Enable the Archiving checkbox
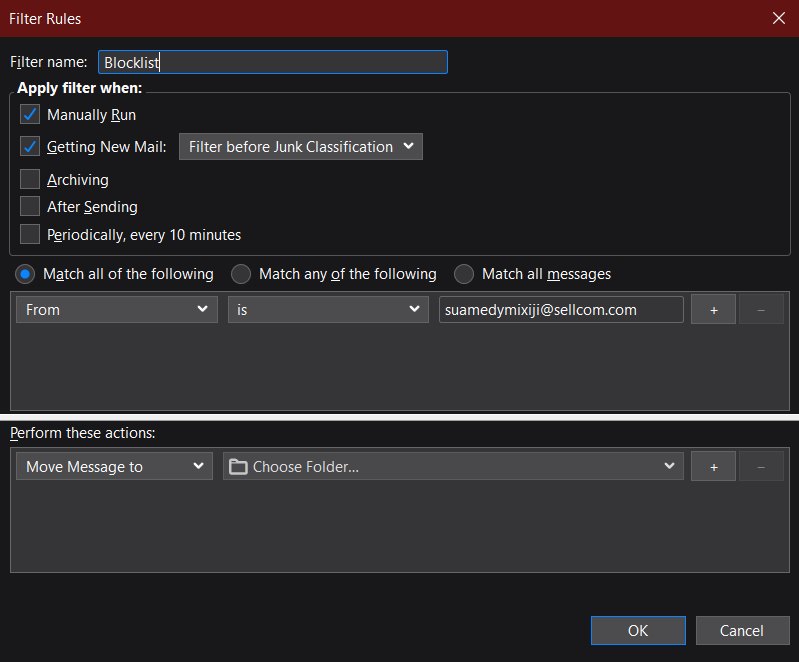799x662 pixels. pos(30,180)
